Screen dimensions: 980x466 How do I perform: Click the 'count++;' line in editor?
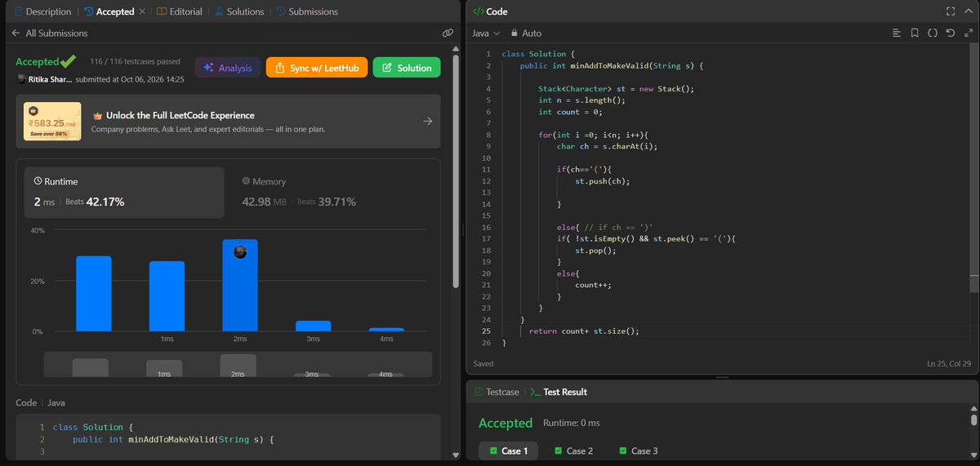coord(595,285)
